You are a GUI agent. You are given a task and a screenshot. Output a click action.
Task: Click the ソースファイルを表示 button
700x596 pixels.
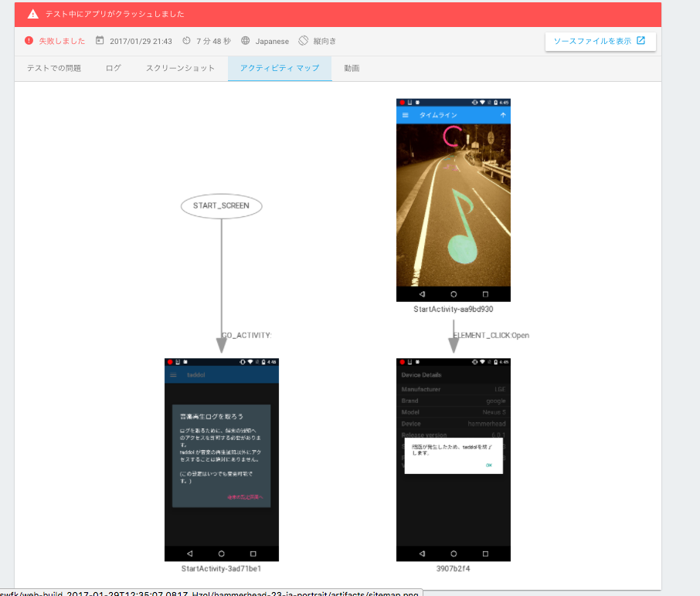(x=600, y=41)
